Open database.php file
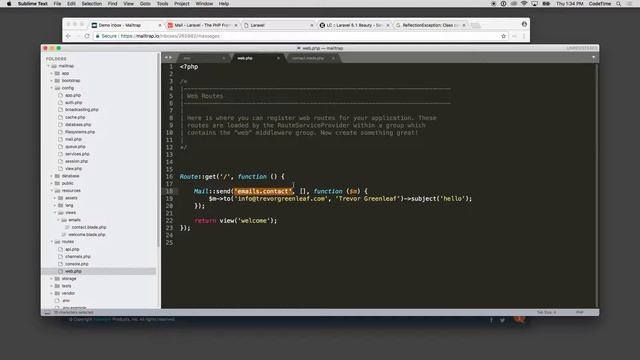 point(78,124)
